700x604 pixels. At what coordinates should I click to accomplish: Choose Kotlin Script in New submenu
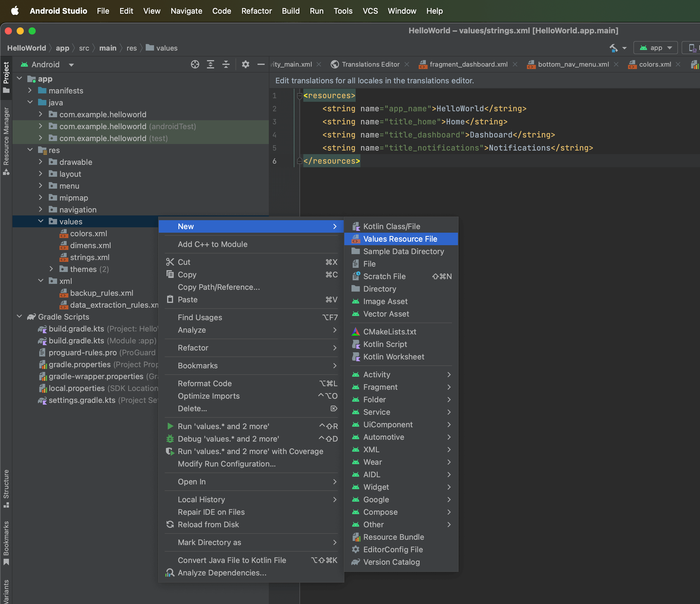tap(401, 345)
